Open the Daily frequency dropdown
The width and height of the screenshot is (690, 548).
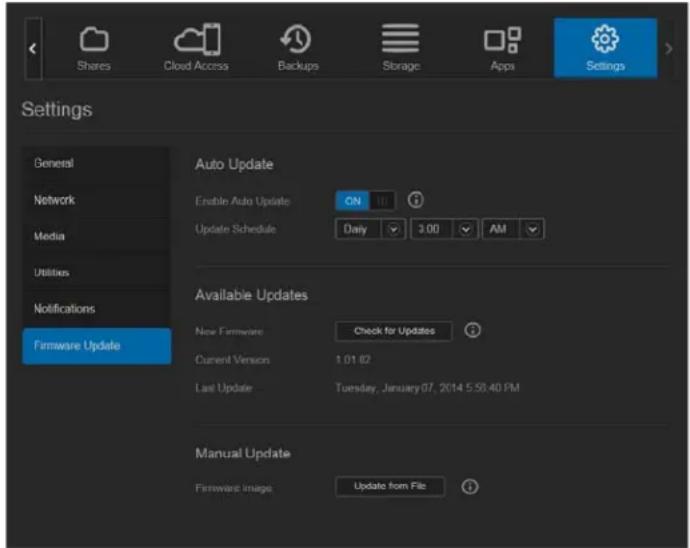pos(371,229)
